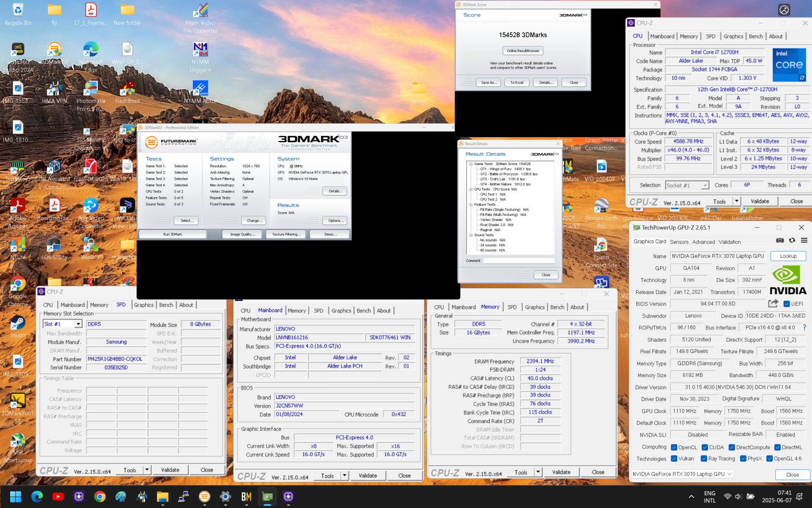
Task: Click the Bus Interface question mark in GPU-Z
Action: 804,327
